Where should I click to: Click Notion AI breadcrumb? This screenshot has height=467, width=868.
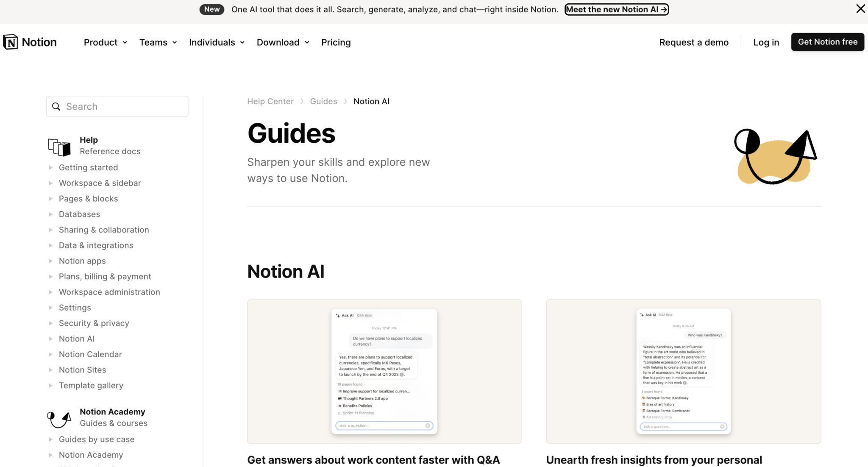coord(371,101)
